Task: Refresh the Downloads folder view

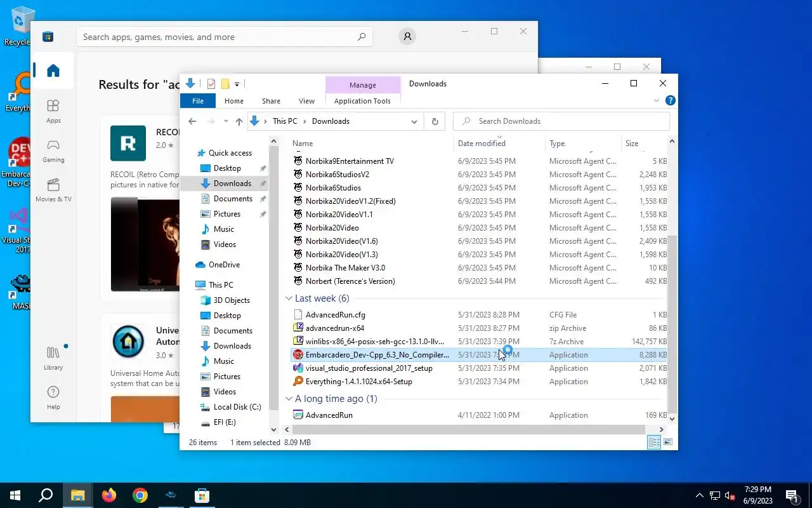Action: tap(435, 121)
